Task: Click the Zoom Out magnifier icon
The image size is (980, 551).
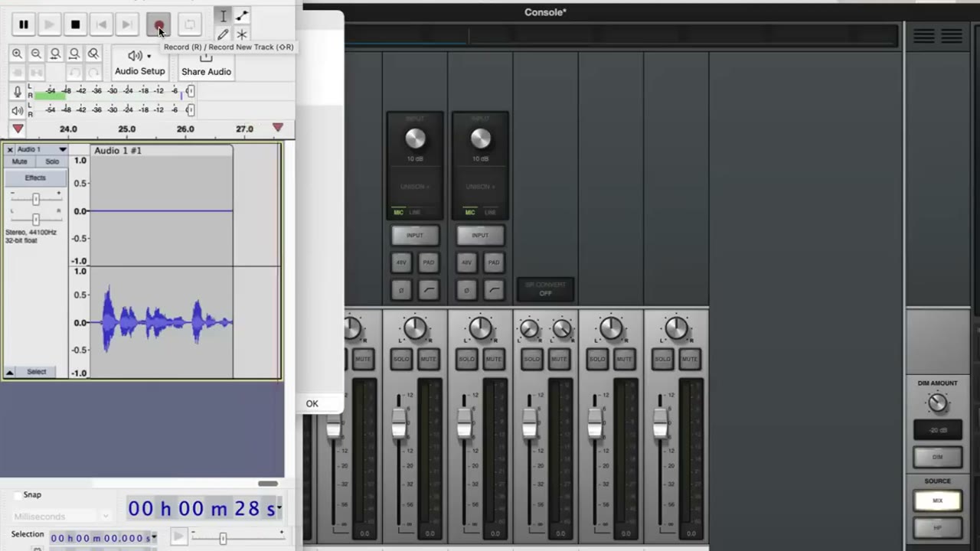Action: click(x=36, y=54)
